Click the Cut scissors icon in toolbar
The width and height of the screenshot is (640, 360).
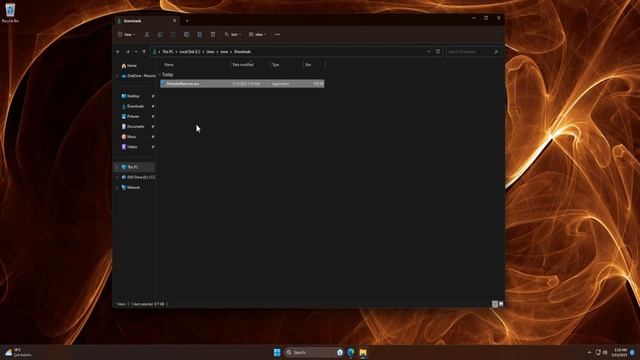[x=147, y=35]
